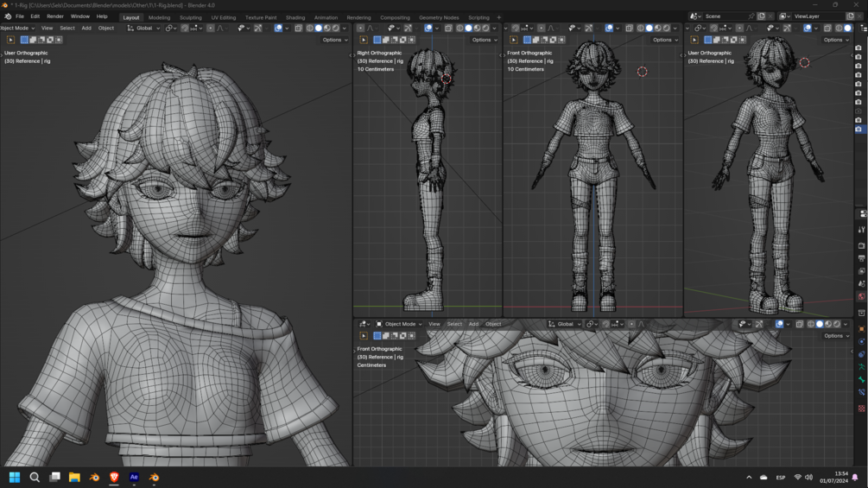The height and width of the screenshot is (488, 868).
Task: Click the tweak select tool in left viewport
Action: (x=10, y=40)
